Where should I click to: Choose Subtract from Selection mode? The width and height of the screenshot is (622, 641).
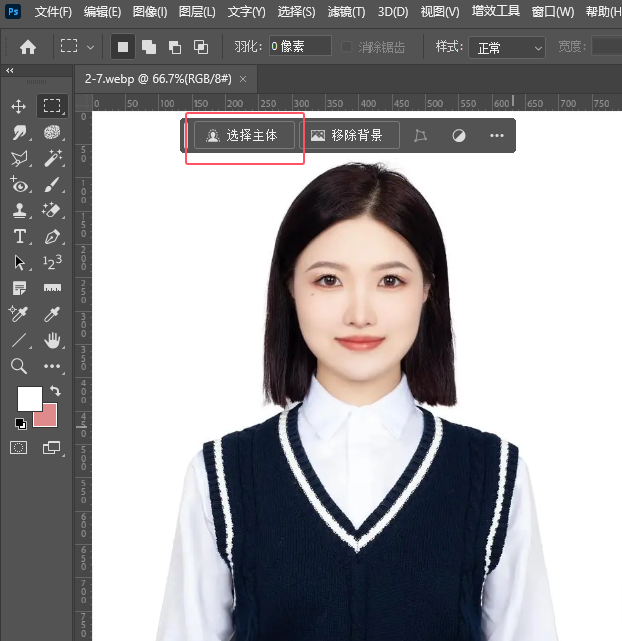click(175, 47)
